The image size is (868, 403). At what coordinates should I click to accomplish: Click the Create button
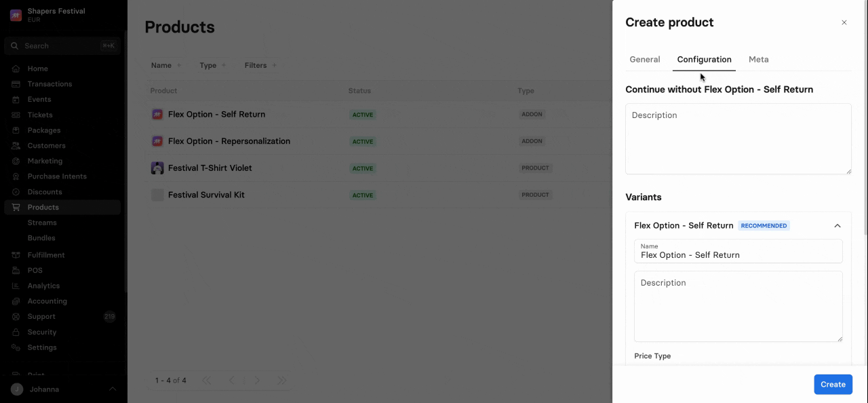(x=833, y=384)
